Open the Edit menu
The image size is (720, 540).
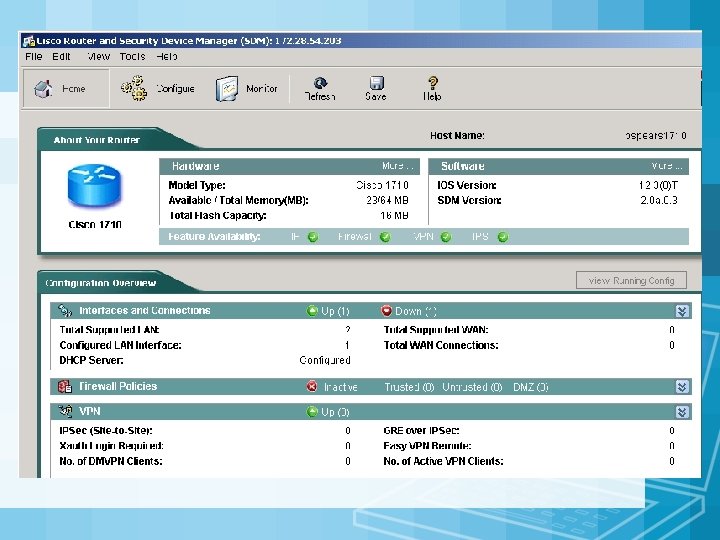point(61,56)
